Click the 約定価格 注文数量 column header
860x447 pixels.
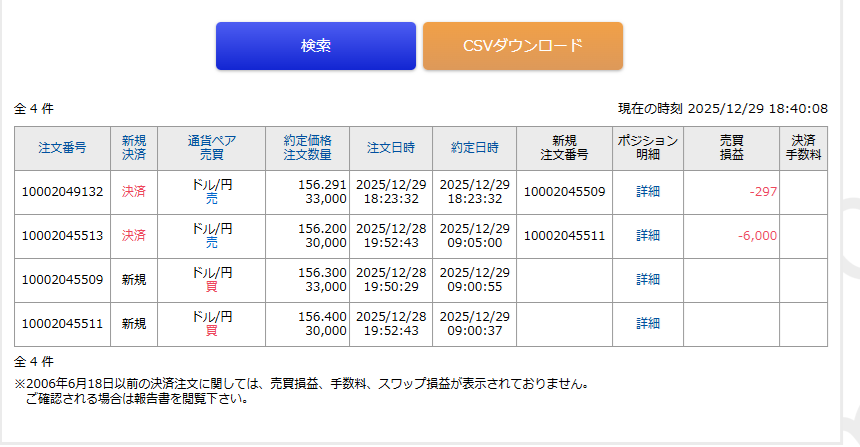[x=307, y=148]
